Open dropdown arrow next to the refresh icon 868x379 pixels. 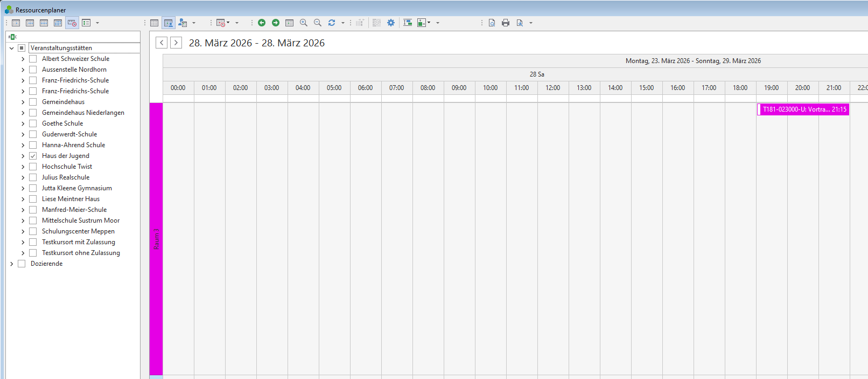(343, 23)
